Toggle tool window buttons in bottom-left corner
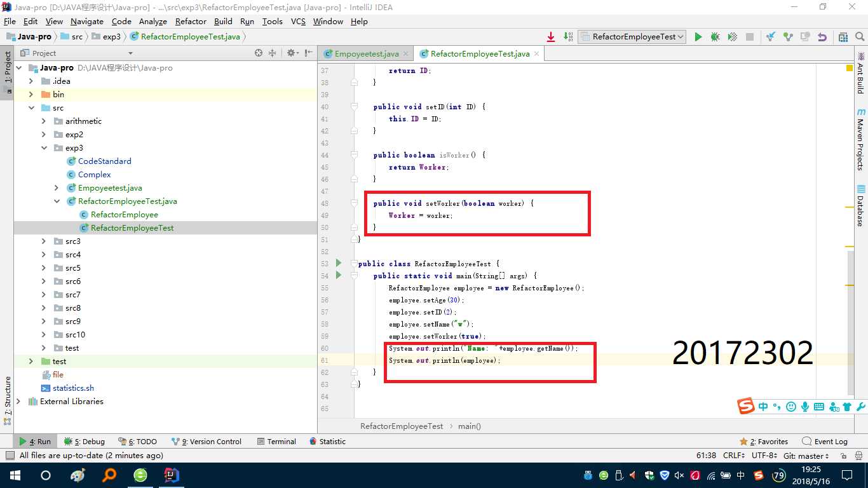The height and width of the screenshot is (488, 868). pos(10,456)
